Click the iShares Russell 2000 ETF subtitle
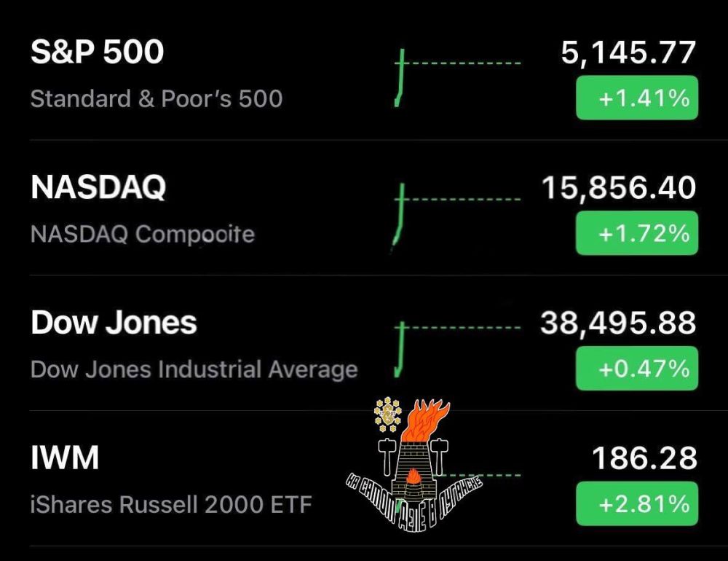728x561 pixels. (171, 504)
